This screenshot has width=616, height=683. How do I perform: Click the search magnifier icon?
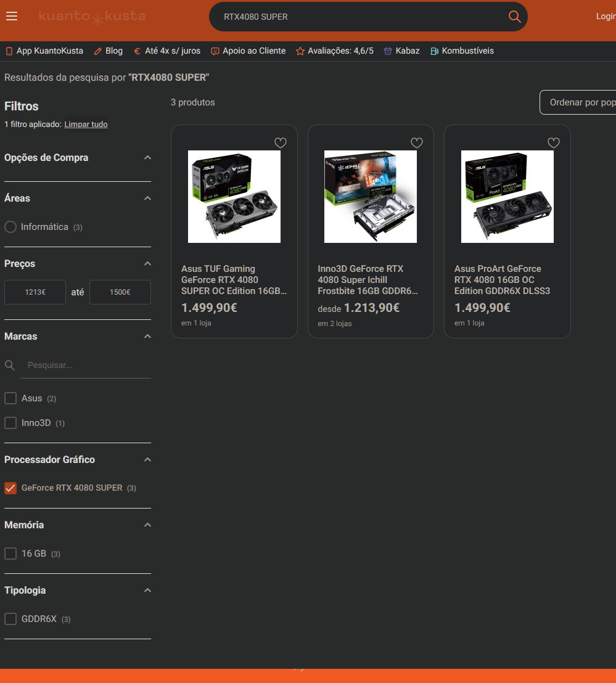tap(514, 17)
